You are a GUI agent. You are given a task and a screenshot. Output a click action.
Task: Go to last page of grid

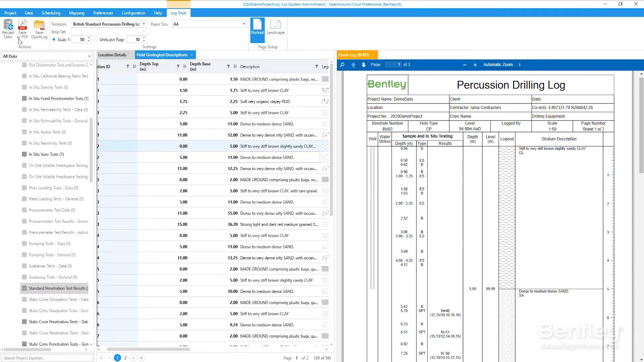pyautogui.click(x=142, y=358)
